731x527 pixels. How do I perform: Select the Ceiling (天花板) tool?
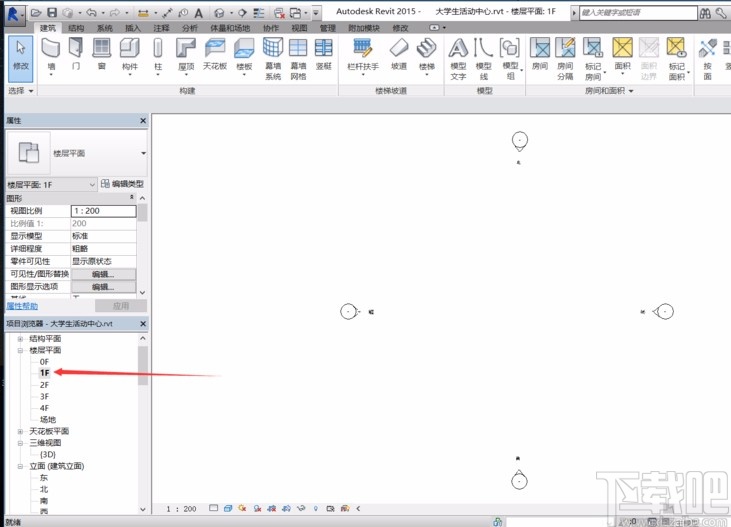[214, 53]
